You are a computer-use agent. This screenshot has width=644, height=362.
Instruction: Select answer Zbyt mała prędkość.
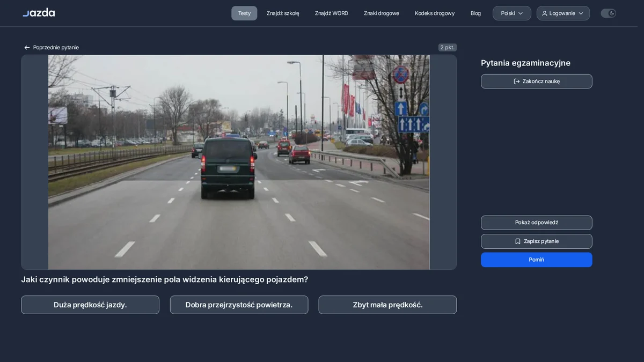pos(387,305)
